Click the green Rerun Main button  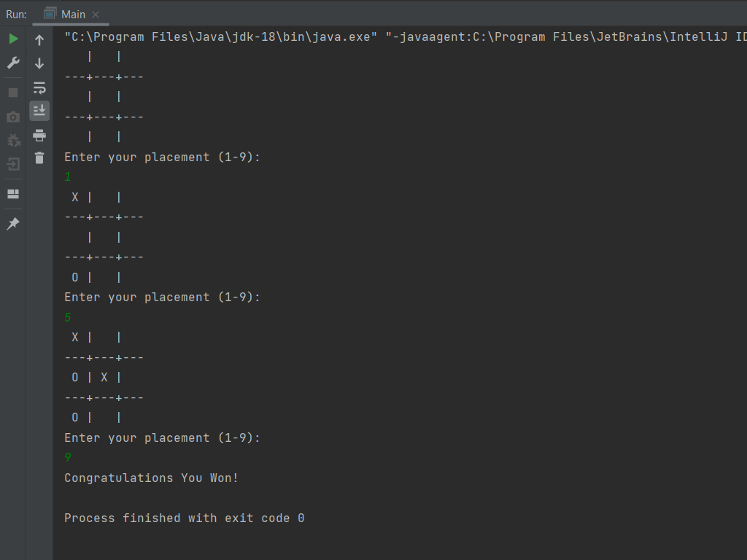pyautogui.click(x=13, y=39)
